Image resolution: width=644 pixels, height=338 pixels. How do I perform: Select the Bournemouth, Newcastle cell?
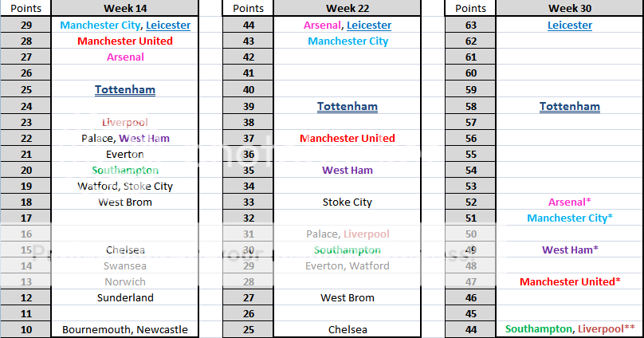pos(124,329)
